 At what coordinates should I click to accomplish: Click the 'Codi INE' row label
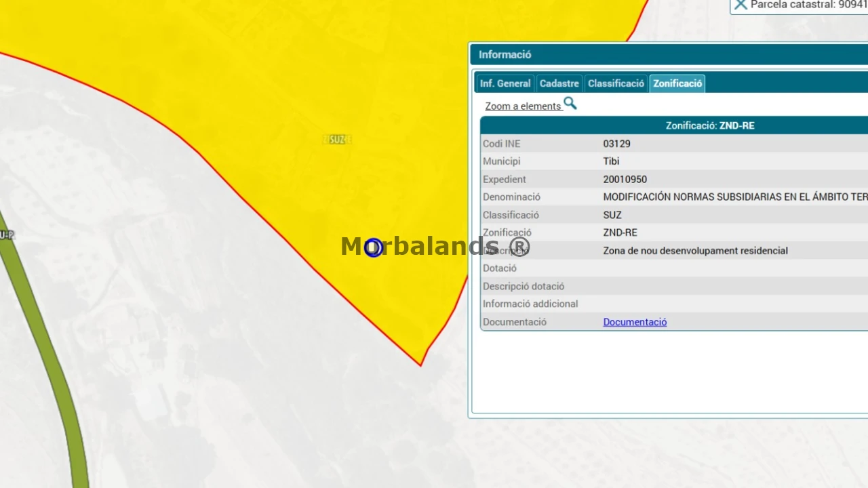pyautogui.click(x=502, y=144)
